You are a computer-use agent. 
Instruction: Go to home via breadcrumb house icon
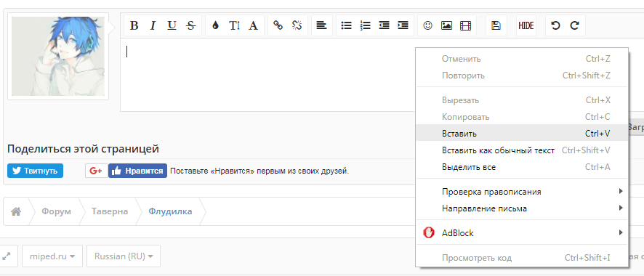16,211
